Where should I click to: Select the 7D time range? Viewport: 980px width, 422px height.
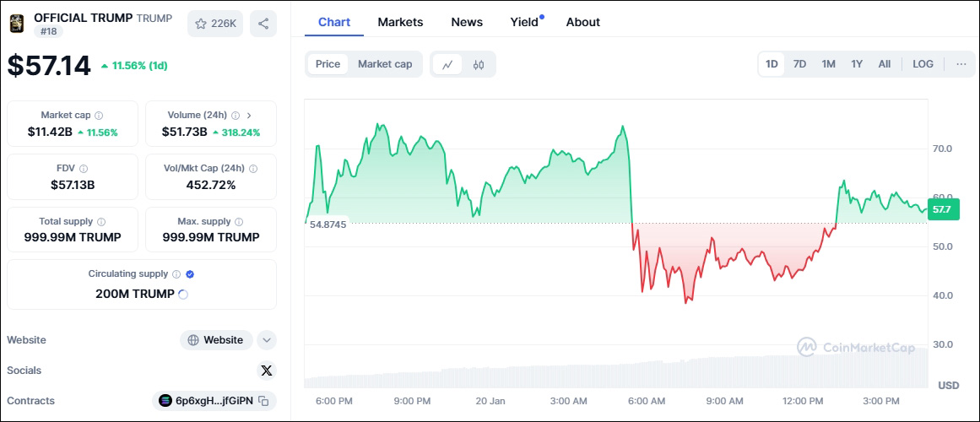(x=799, y=64)
